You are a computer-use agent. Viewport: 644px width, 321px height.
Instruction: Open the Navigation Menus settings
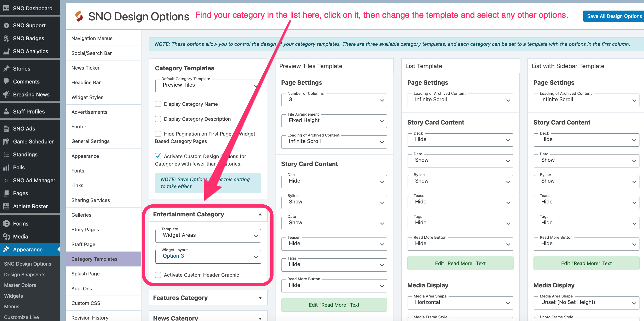pyautogui.click(x=92, y=38)
